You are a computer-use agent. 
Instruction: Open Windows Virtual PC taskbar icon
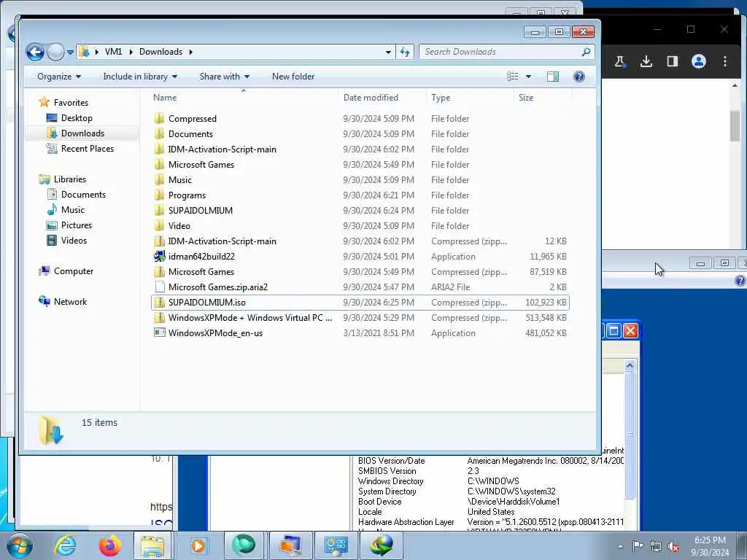[290, 545]
